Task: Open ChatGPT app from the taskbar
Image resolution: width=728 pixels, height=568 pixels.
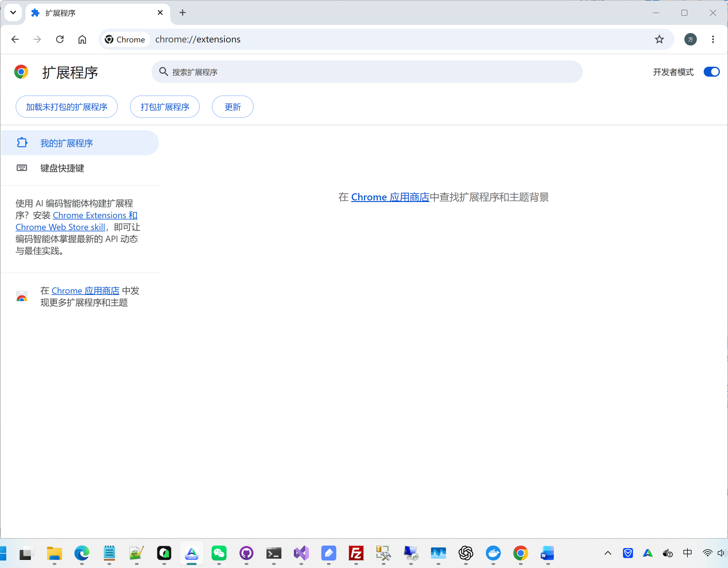Action: (466, 553)
